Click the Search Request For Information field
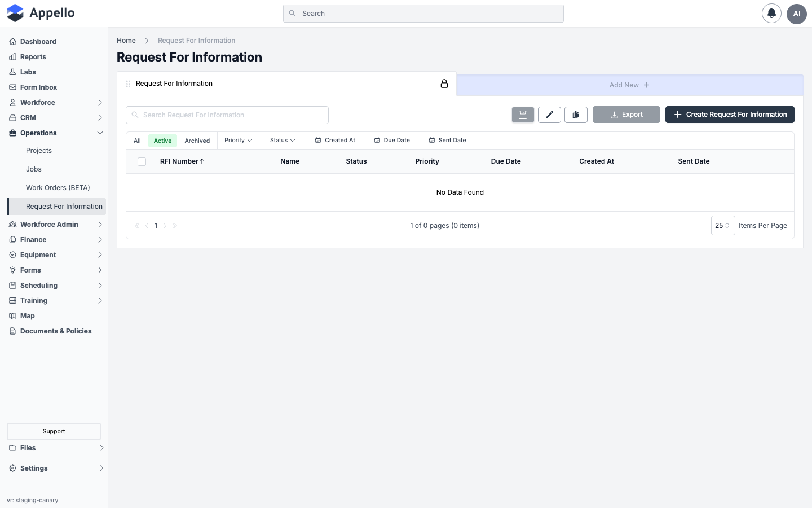This screenshot has height=518, width=812. click(x=227, y=115)
